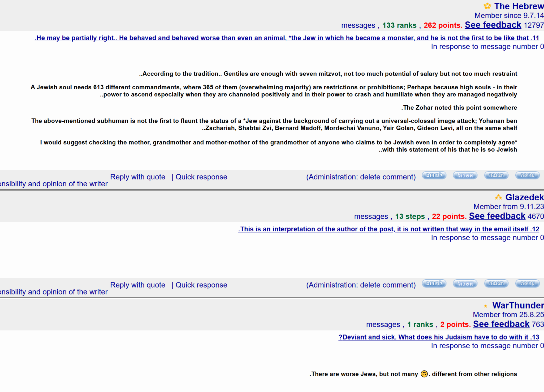Click the star rank icon beside Glazedek

click(x=498, y=197)
